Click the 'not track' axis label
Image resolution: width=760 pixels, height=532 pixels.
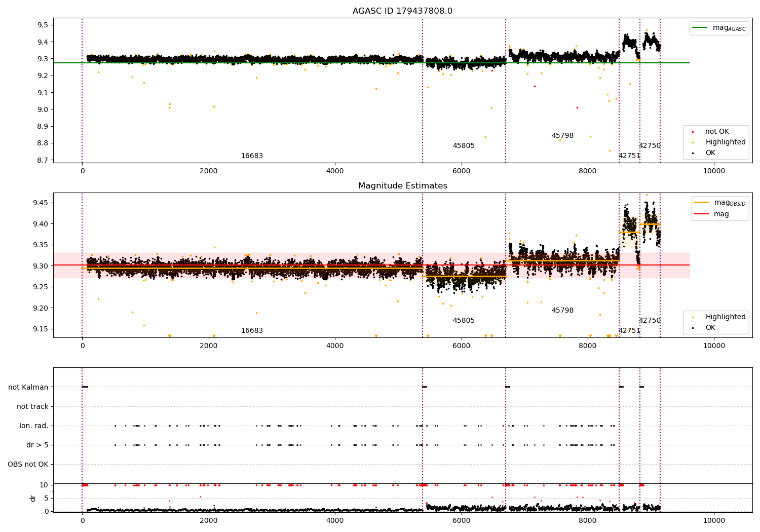32,406
